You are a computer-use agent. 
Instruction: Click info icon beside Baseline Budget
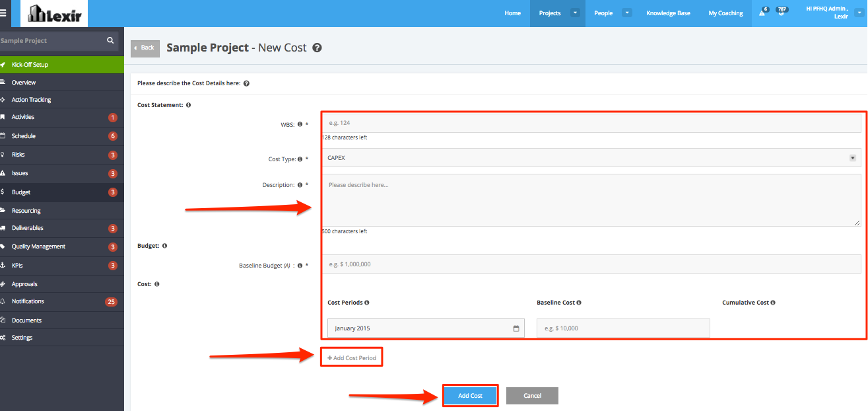[x=300, y=266]
